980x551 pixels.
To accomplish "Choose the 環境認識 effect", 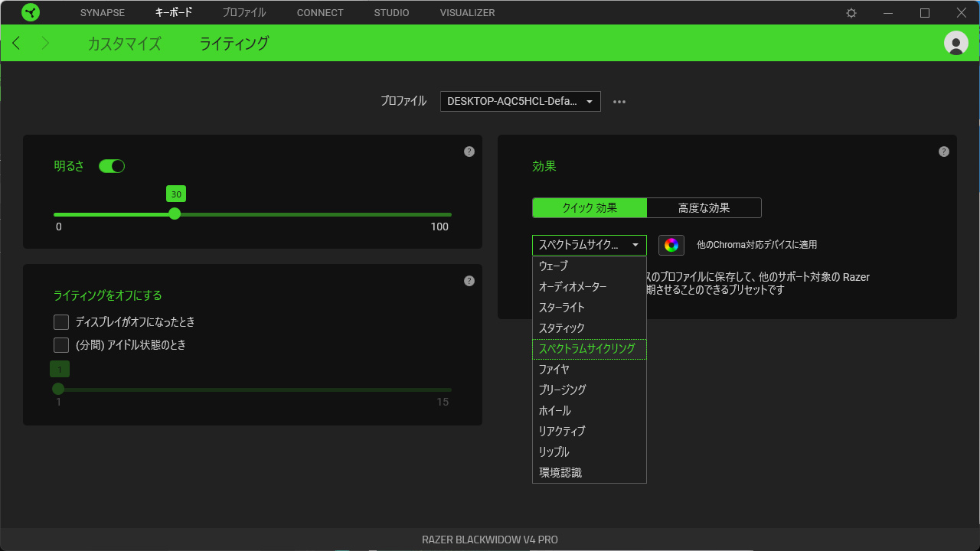I will 590,473.
